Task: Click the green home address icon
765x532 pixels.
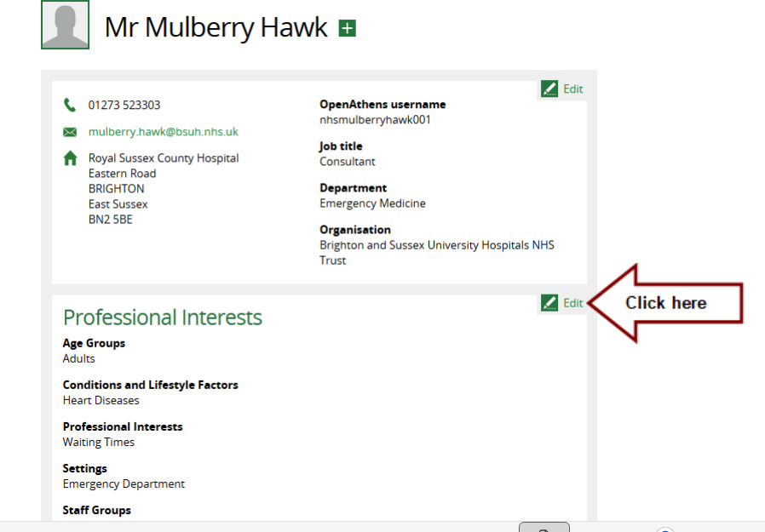Action: pyautogui.click(x=70, y=158)
